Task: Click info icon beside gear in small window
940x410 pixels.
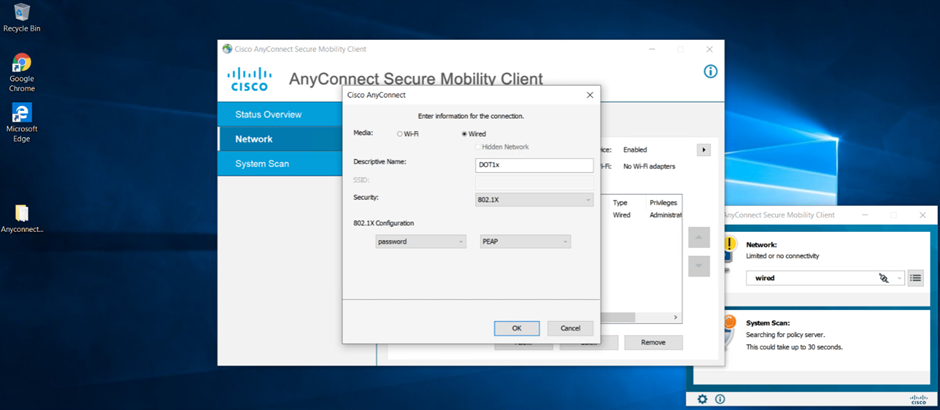Action: click(x=720, y=399)
